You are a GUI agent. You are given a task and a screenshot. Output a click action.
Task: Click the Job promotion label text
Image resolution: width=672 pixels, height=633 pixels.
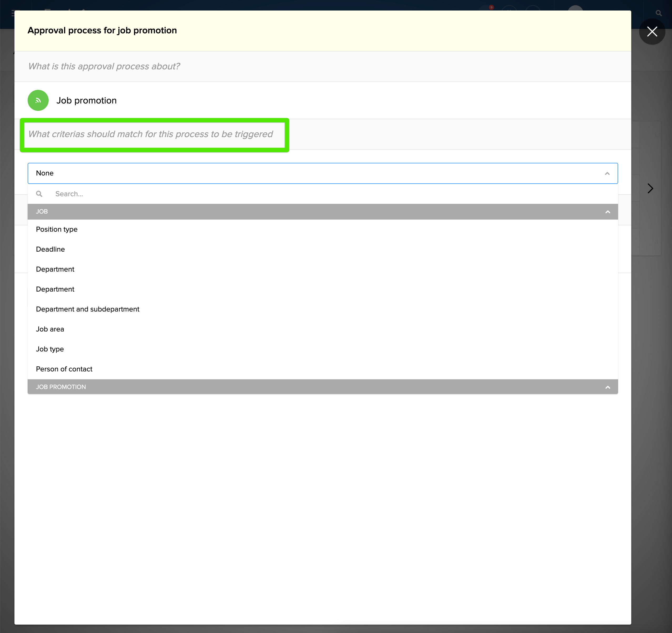86,100
